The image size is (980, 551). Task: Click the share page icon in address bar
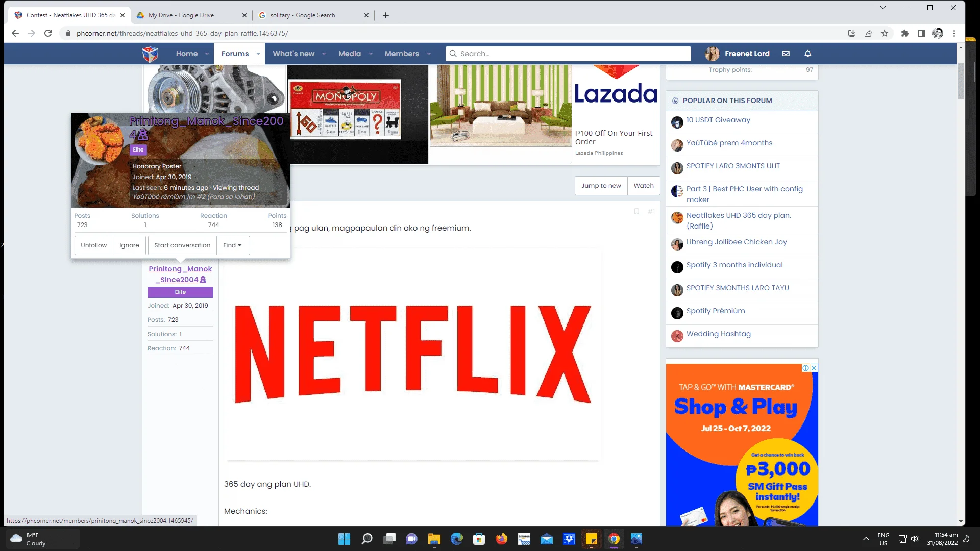pos(868,33)
